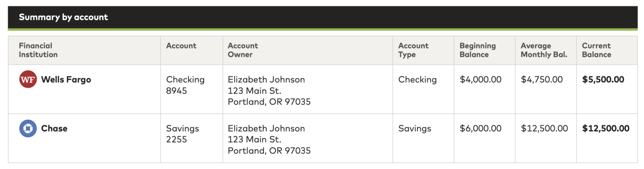Image resolution: width=644 pixels, height=169 pixels.
Task: Select the Wells Fargo institution name
Action: point(66,79)
